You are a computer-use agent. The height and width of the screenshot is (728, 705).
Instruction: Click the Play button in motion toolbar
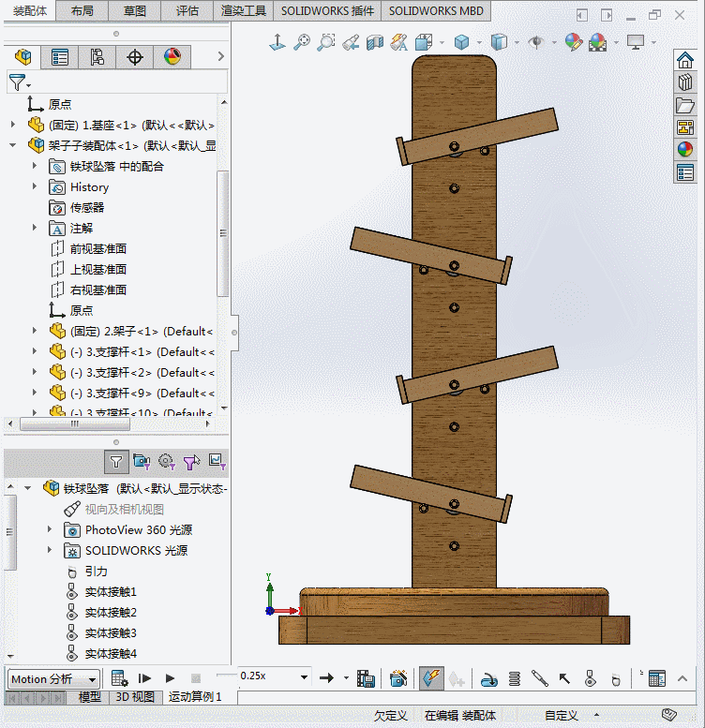(170, 678)
